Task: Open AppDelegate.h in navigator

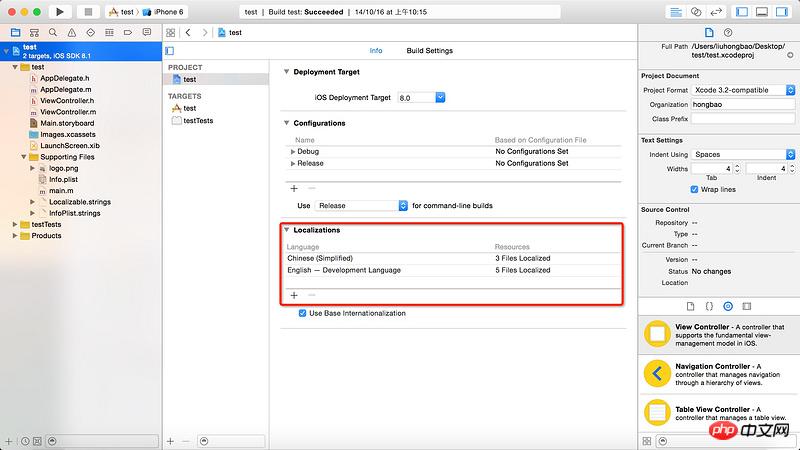Action: [x=64, y=78]
